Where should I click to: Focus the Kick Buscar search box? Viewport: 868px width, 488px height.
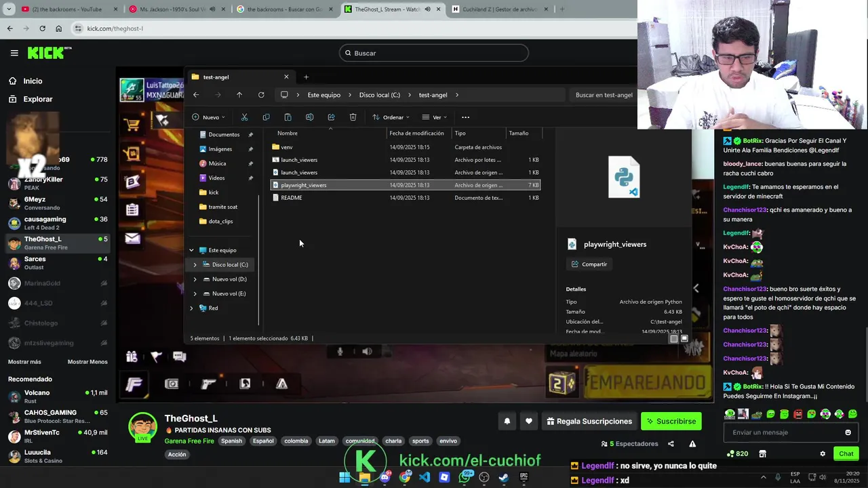click(x=434, y=53)
